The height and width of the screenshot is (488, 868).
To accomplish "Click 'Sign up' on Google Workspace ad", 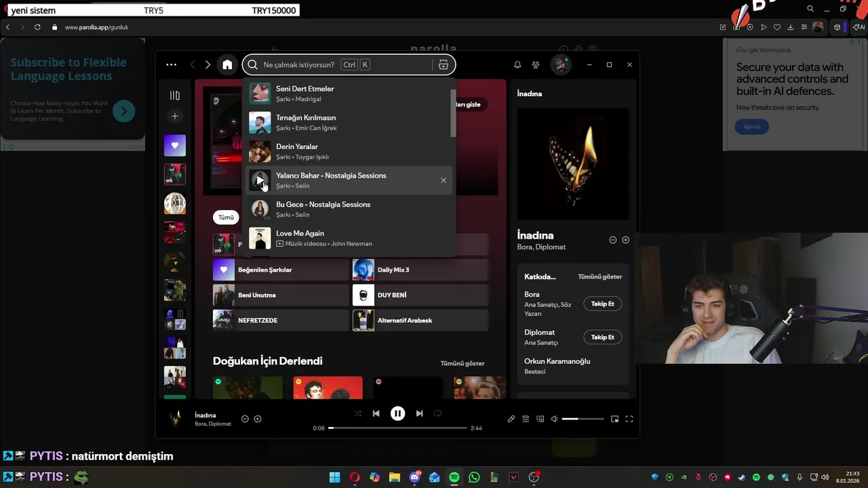I will pos(751,127).
